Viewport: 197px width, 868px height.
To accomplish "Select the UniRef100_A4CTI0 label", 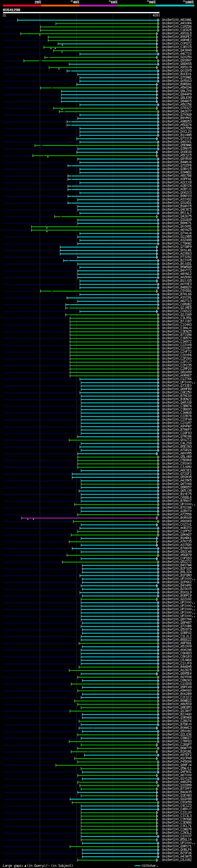I will [x=177, y=54].
